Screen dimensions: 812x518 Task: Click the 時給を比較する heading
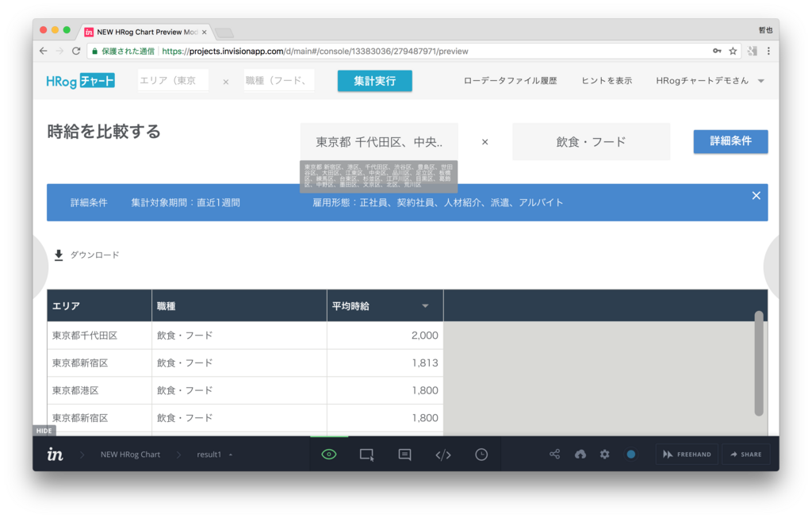point(104,132)
